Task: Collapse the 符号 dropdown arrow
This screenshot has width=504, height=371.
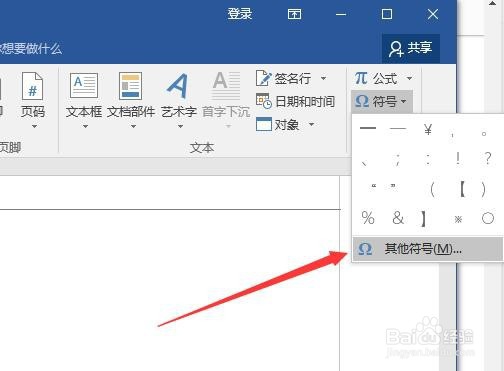Action: point(404,101)
